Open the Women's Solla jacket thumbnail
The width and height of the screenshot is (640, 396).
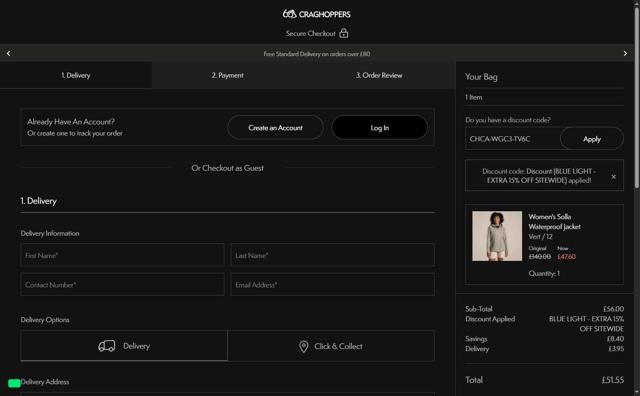click(497, 236)
